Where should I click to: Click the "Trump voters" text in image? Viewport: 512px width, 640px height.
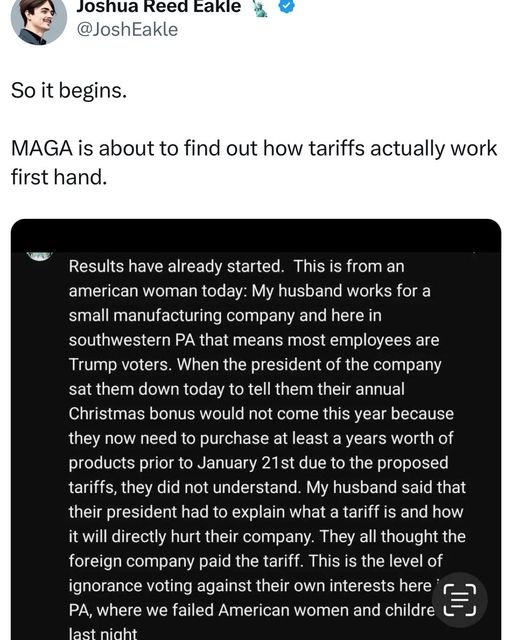coord(120,365)
